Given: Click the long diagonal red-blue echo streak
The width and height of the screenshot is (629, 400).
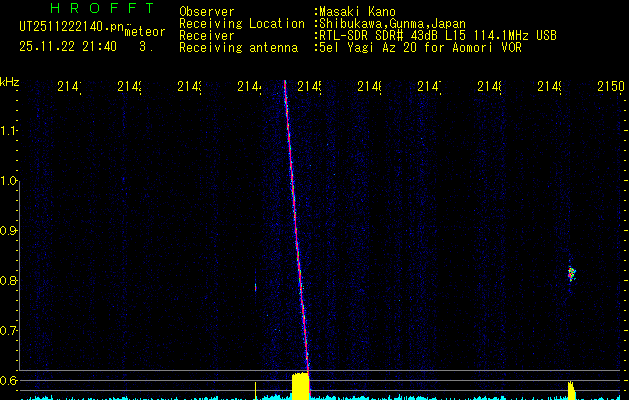Looking at the screenshot, I should tap(296, 230).
